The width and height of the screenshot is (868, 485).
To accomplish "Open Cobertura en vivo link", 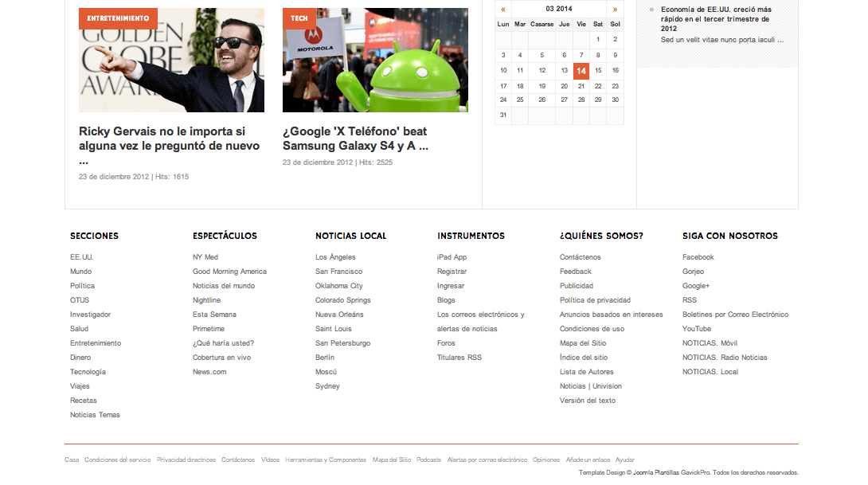I will tap(221, 358).
